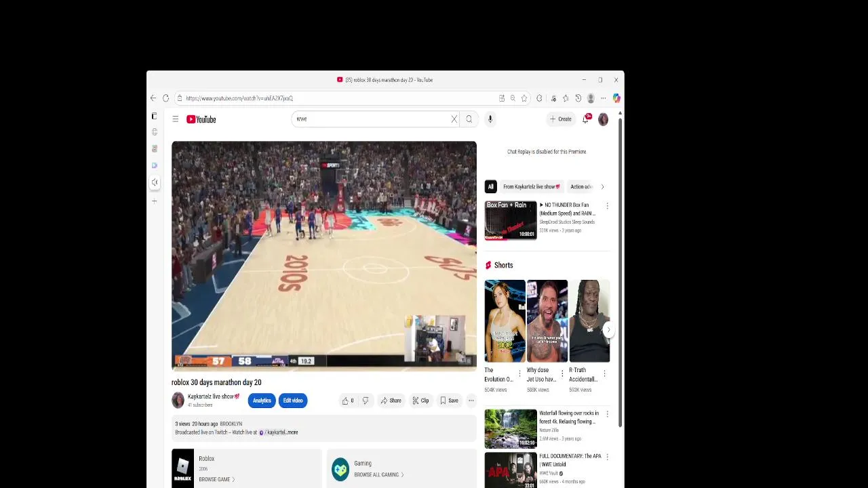
Task: Open the YouTube hamburger guide menu
Action: click(175, 119)
